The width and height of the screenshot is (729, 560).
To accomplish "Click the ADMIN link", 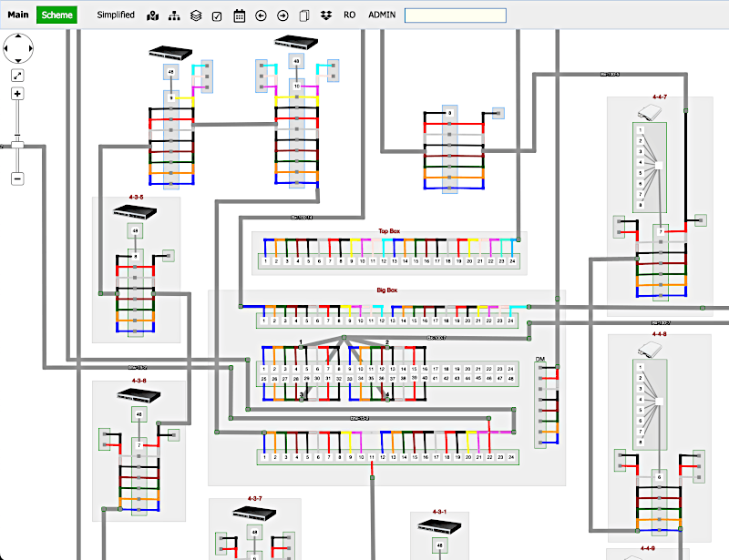I will [382, 15].
